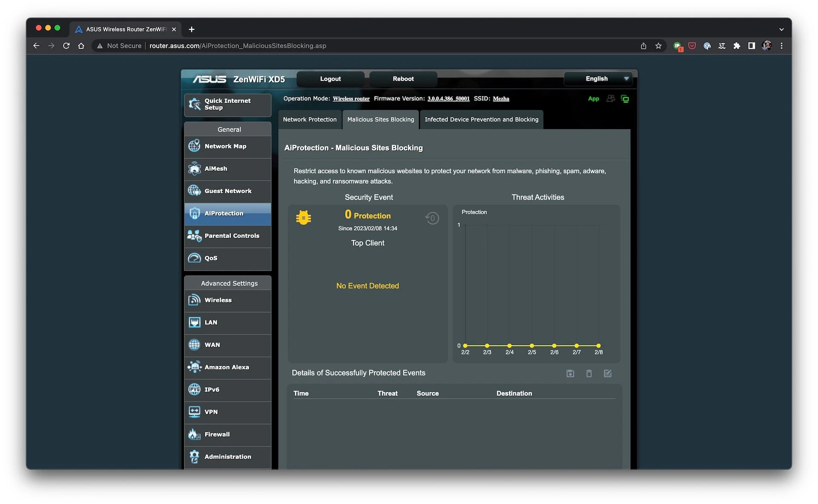Open Chrome three-dot menu
Image resolution: width=818 pixels, height=504 pixels.
[x=781, y=46]
